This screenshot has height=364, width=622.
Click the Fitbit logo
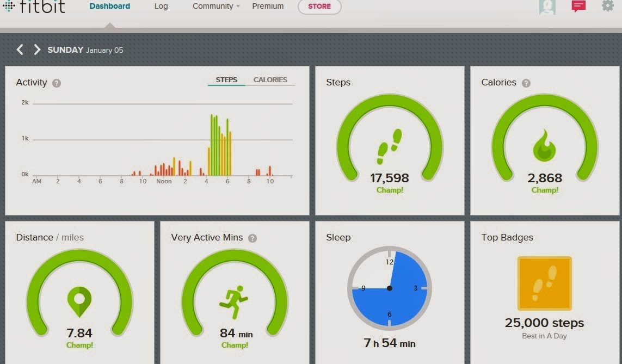(34, 7)
